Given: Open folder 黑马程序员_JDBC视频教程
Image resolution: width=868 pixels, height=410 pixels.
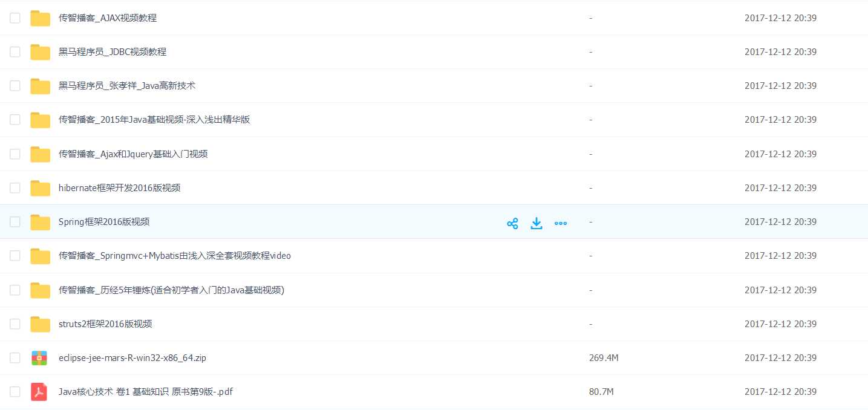Looking at the screenshot, I should 113,52.
